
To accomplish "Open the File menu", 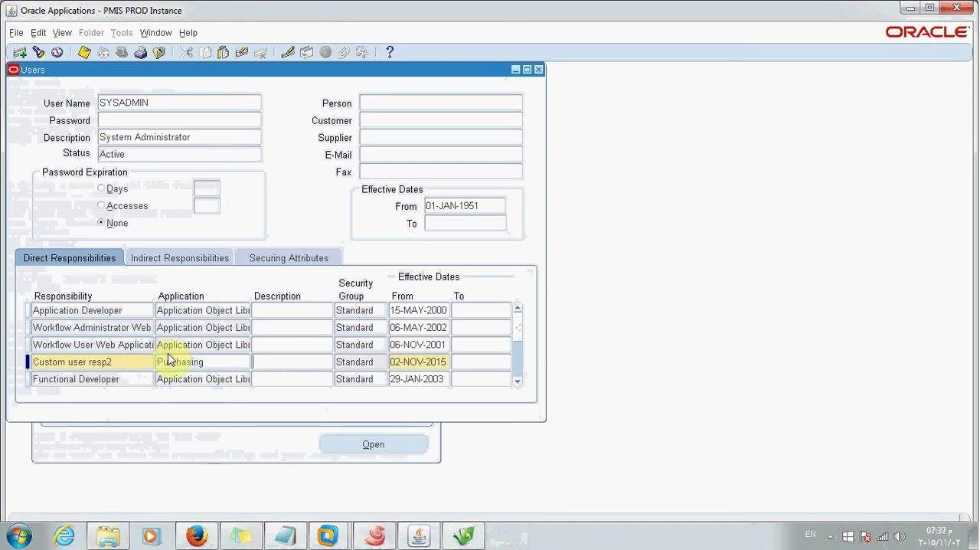I will pos(16,33).
